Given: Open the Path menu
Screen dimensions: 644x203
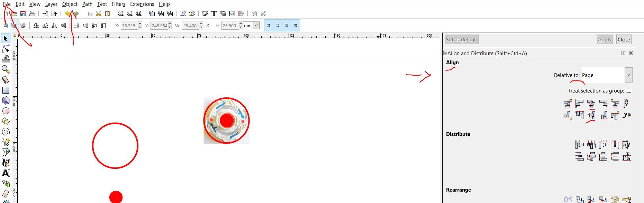Looking at the screenshot, I should (87, 4).
